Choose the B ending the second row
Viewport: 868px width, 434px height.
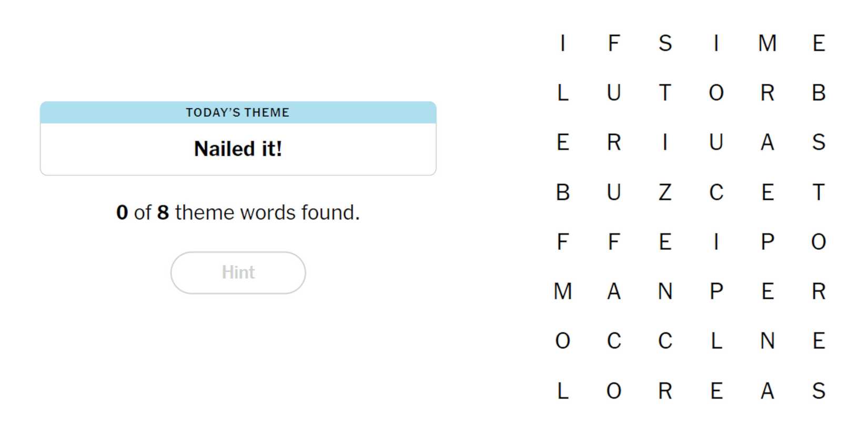point(818,93)
